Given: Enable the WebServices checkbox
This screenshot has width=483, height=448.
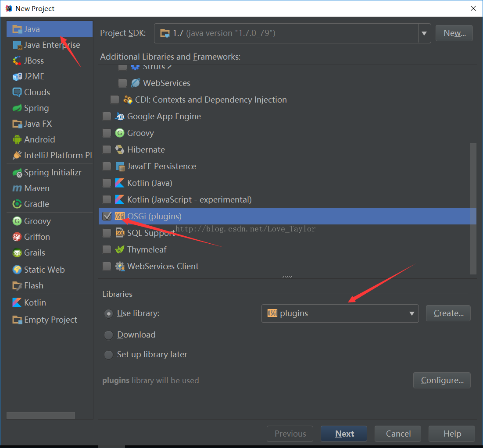Looking at the screenshot, I should [x=122, y=83].
